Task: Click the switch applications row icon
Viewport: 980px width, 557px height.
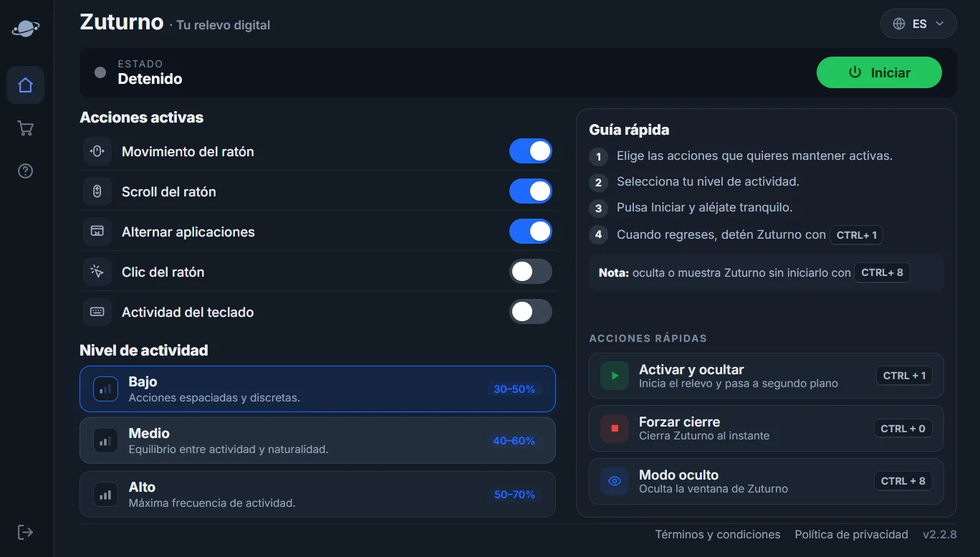Action: [97, 232]
